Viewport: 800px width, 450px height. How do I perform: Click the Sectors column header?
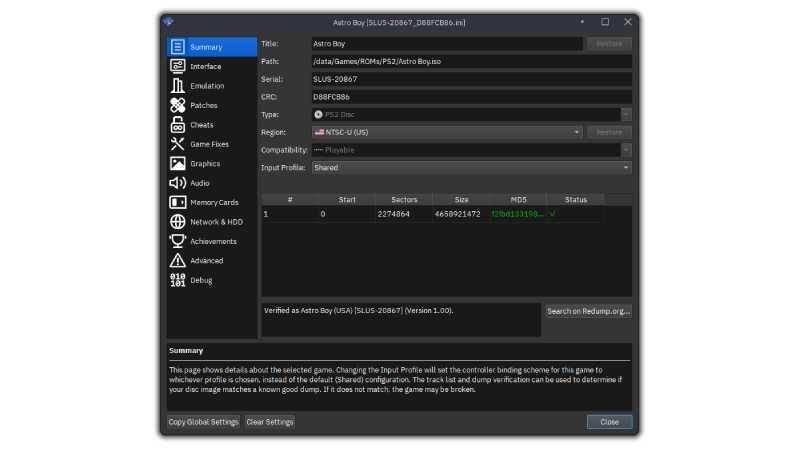pos(404,199)
